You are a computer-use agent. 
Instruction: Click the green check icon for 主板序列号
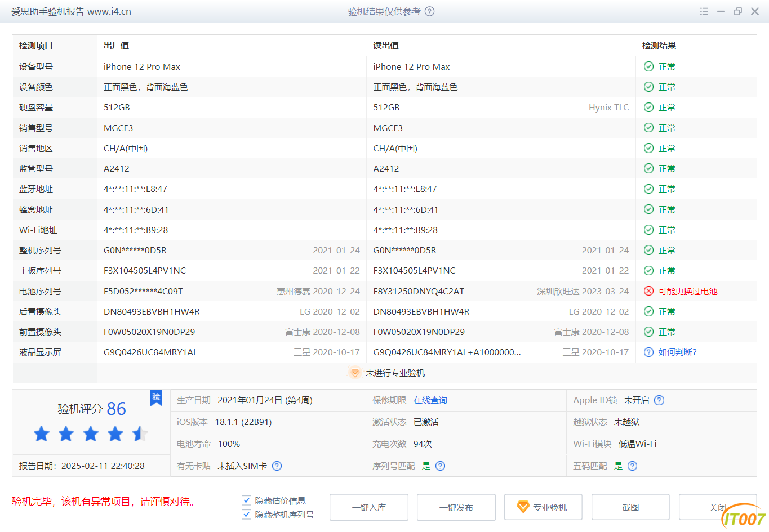click(x=648, y=270)
